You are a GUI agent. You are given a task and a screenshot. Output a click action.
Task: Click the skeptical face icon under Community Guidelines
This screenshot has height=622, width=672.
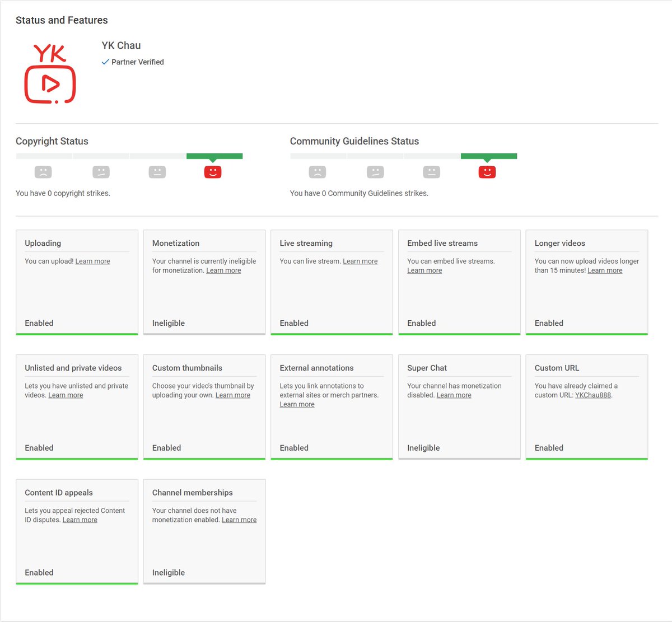point(375,172)
